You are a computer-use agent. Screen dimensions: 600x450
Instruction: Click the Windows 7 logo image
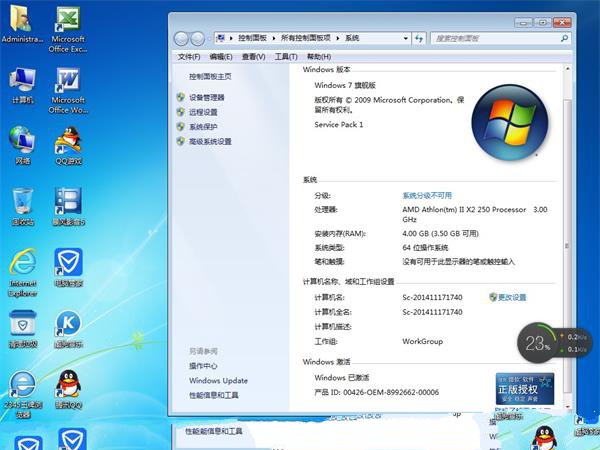[509, 122]
